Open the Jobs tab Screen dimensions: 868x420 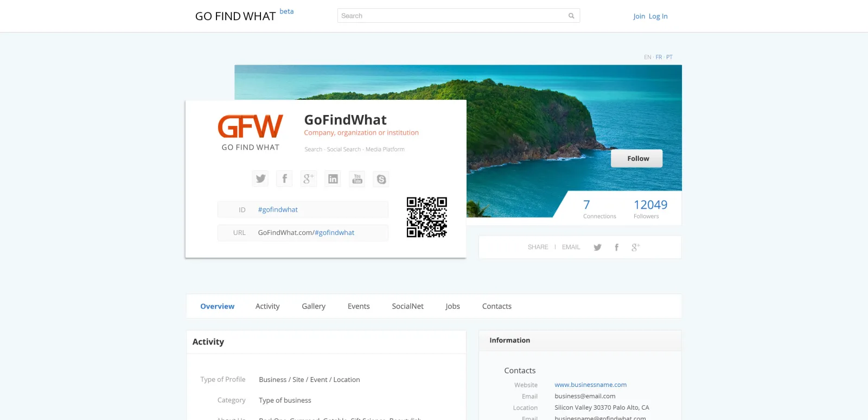[x=453, y=306]
